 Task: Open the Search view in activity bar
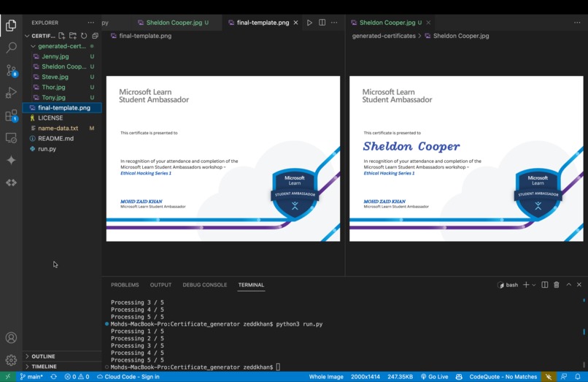point(11,47)
